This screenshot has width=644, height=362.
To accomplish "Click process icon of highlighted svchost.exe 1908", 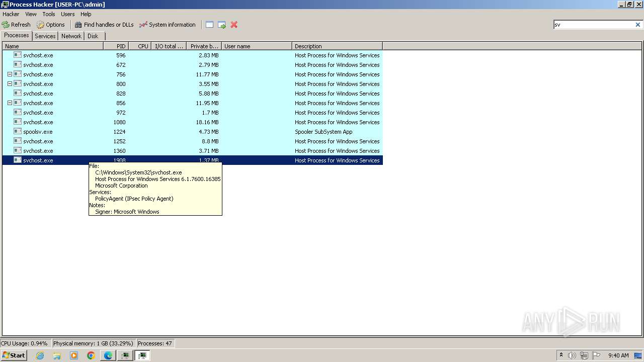I will tap(18, 160).
